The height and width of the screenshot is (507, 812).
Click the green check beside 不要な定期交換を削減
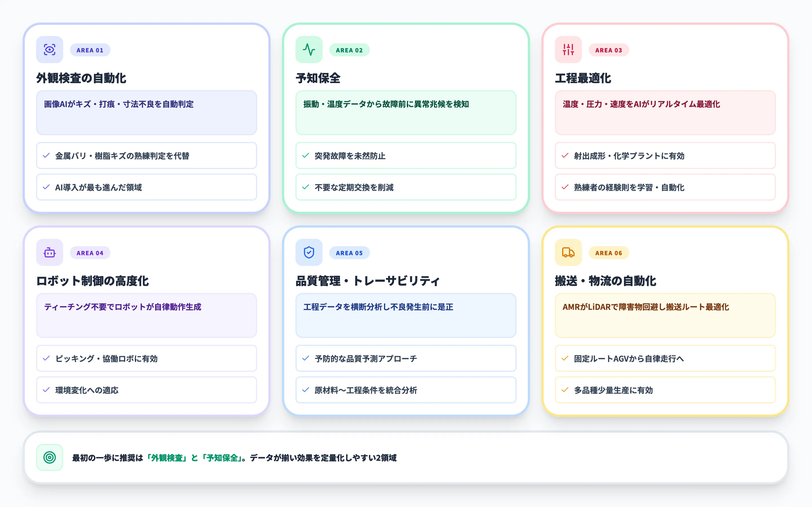(305, 187)
